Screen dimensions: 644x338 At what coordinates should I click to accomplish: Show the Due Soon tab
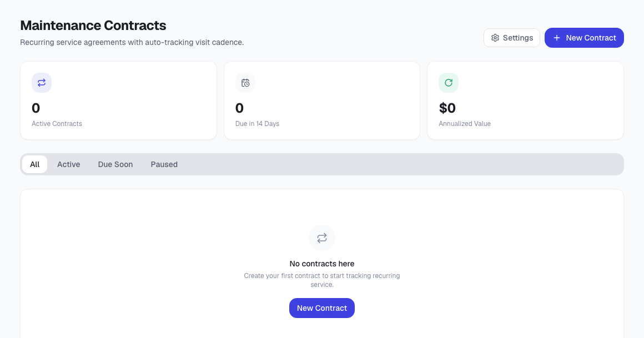coord(115,164)
